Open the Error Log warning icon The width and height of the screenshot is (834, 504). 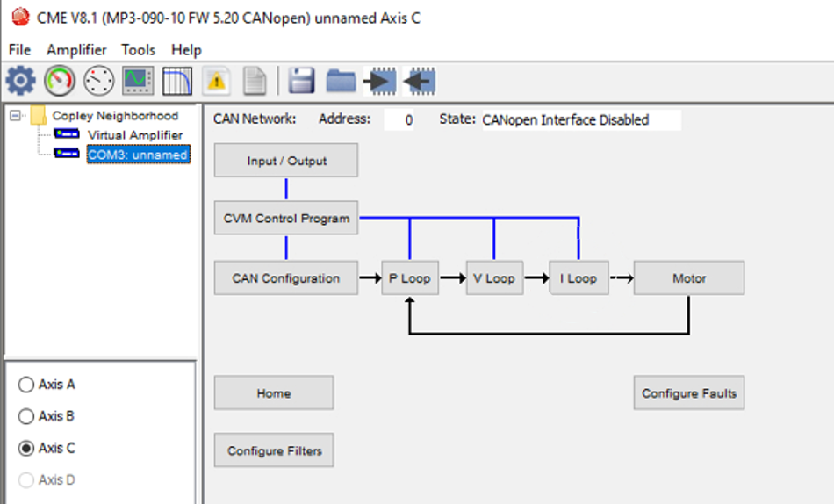tap(217, 81)
